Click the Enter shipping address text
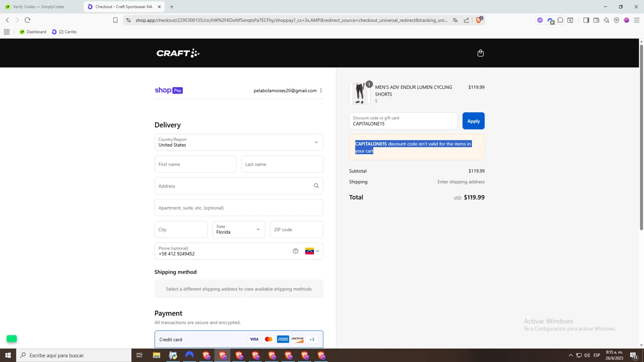 point(461,182)
